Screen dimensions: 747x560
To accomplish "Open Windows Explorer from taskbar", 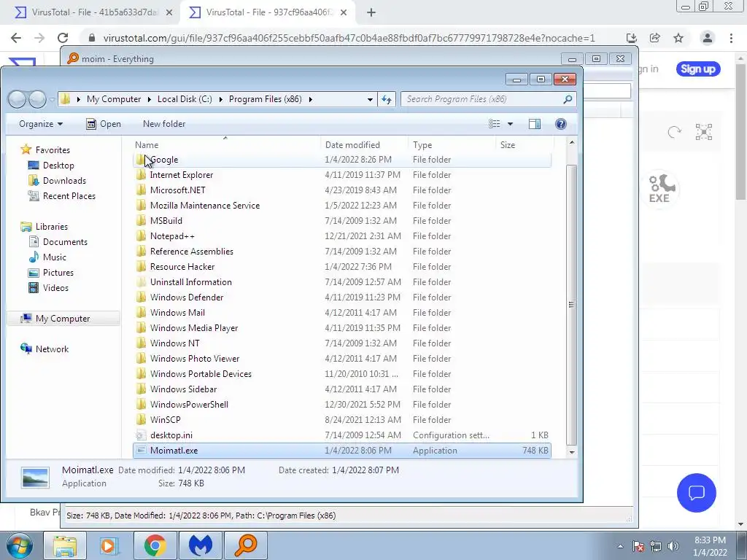I will [x=65, y=545].
